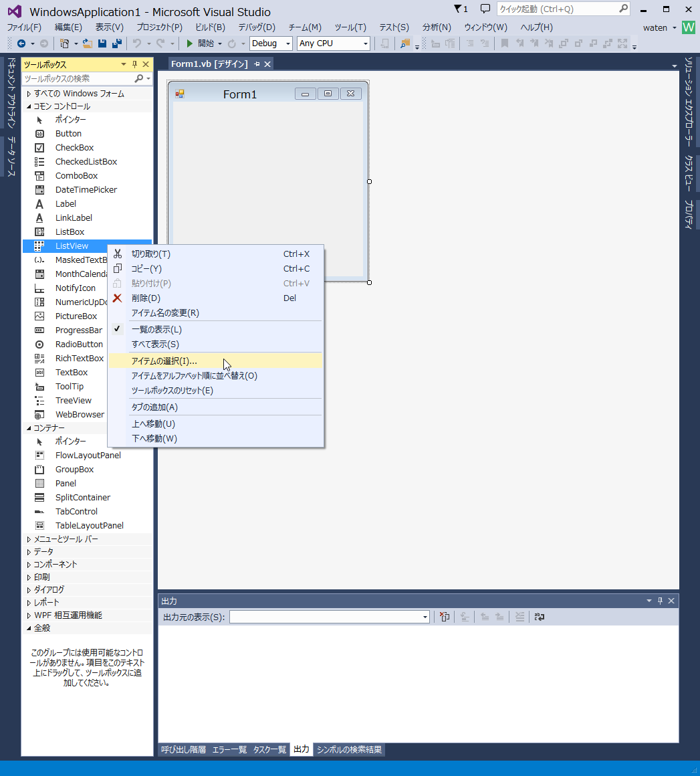
Task: Select the CheckBox control in toolbox
Action: click(74, 147)
